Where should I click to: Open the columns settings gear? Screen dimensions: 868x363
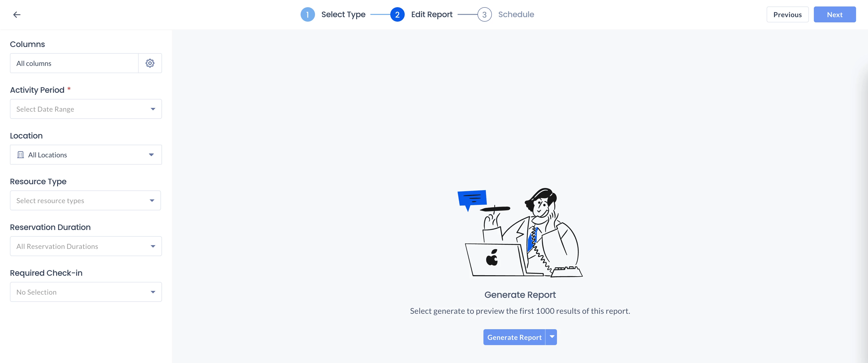pyautogui.click(x=150, y=63)
